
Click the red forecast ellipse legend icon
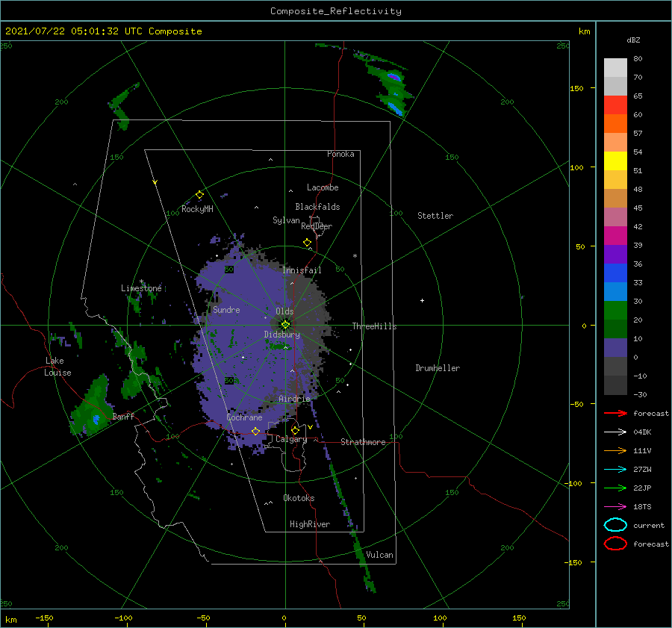coord(615,544)
